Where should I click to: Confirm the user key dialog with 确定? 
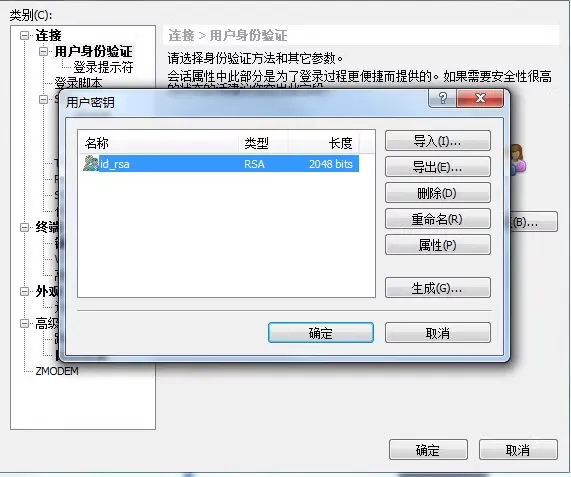pyautogui.click(x=321, y=332)
